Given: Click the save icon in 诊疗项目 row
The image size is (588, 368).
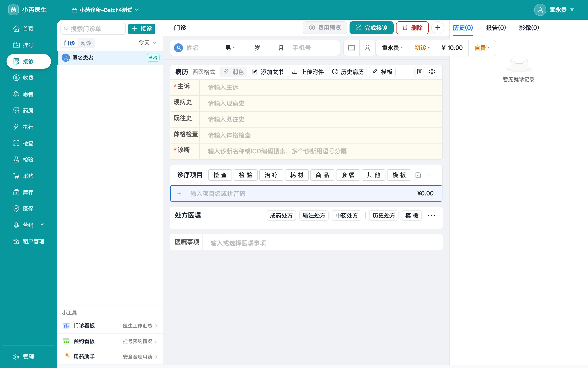Looking at the screenshot, I should click(x=418, y=175).
